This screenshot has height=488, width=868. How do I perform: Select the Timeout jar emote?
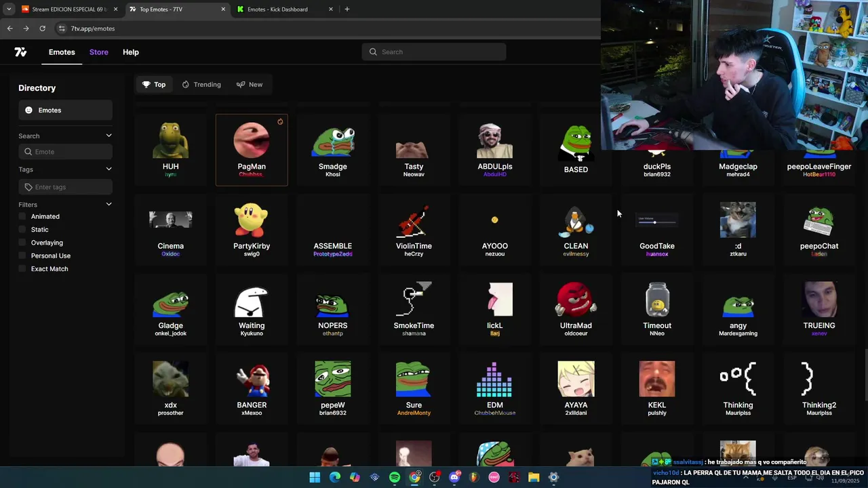(656, 309)
